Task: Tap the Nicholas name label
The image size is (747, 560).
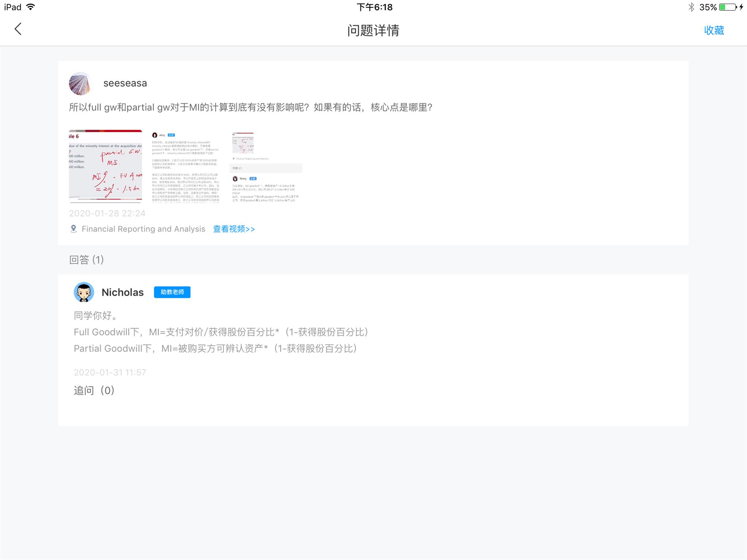Action: (x=123, y=292)
